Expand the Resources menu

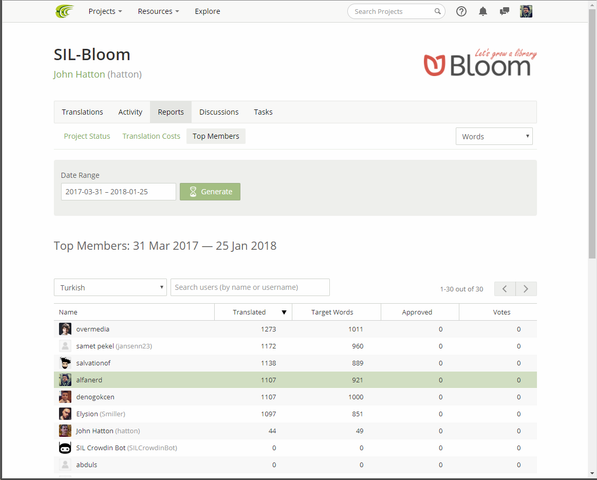158,11
